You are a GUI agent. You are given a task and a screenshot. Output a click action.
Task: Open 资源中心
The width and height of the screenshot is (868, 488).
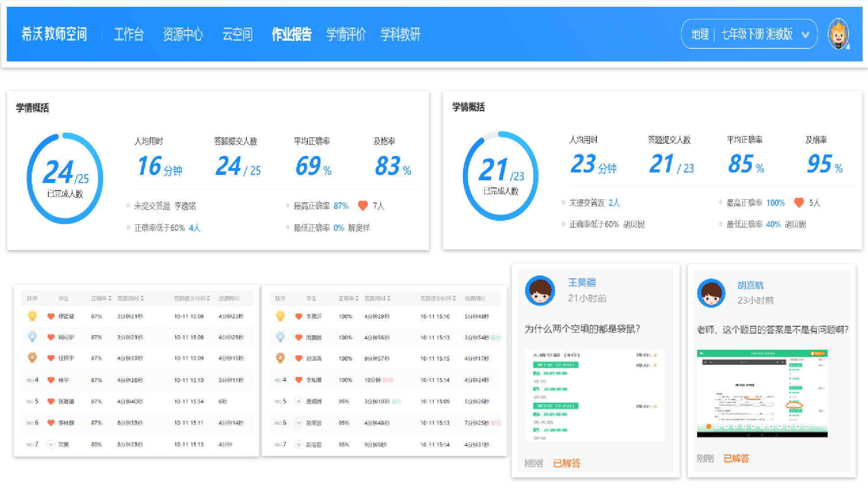pyautogui.click(x=183, y=34)
